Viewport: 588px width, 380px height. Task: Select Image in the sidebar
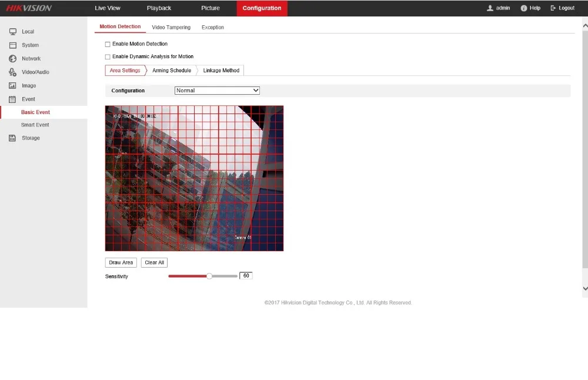29,86
